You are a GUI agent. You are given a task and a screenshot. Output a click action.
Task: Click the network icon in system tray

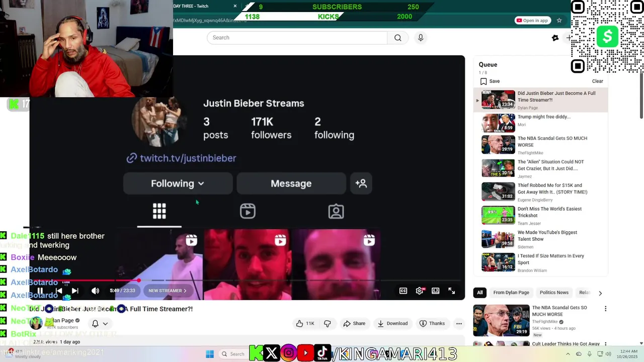tap(600, 354)
